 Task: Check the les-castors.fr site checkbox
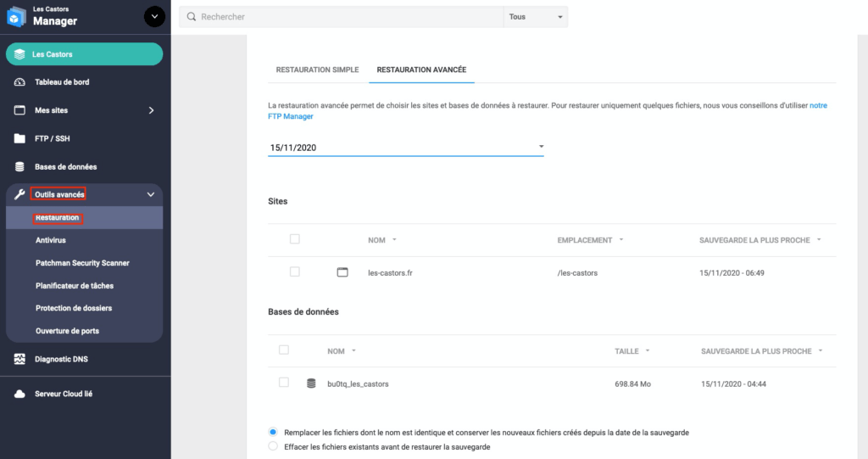tap(295, 271)
